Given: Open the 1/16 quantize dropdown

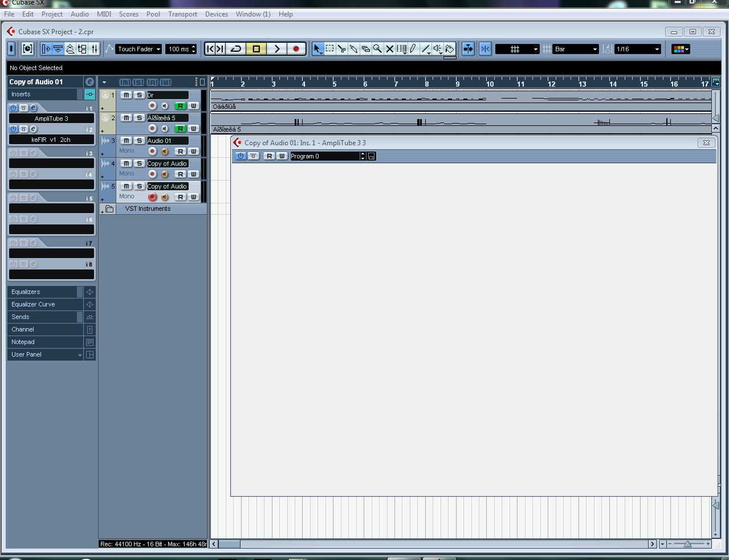Looking at the screenshot, I should click(x=637, y=49).
